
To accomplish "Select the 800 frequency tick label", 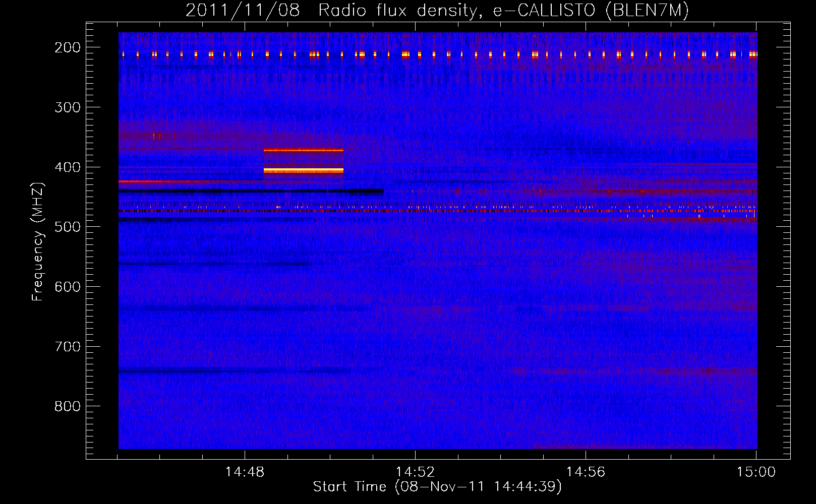I will tap(68, 406).
